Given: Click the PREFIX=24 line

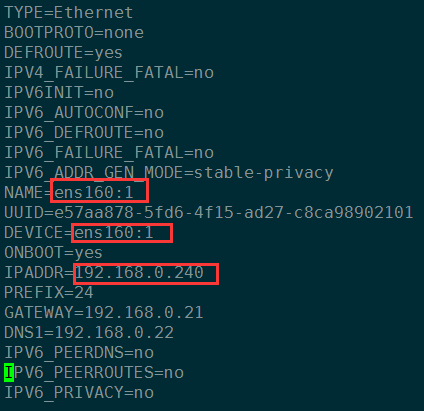Looking at the screenshot, I should (49, 293).
